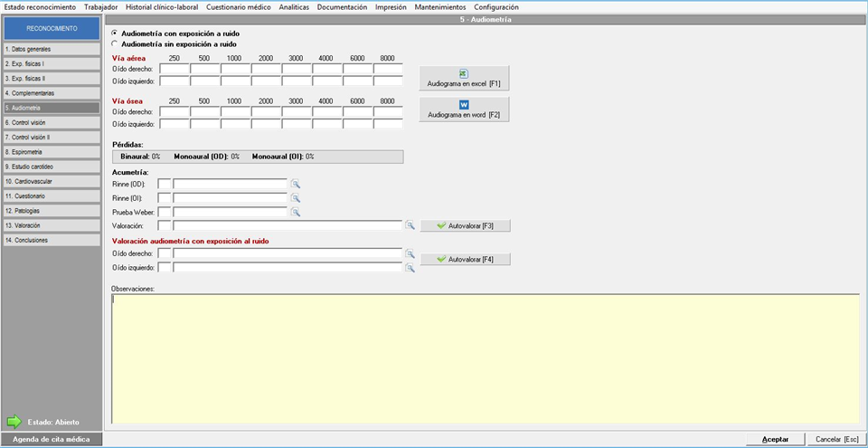Open the Mantenimientos menu
868x448 pixels.
440,6
